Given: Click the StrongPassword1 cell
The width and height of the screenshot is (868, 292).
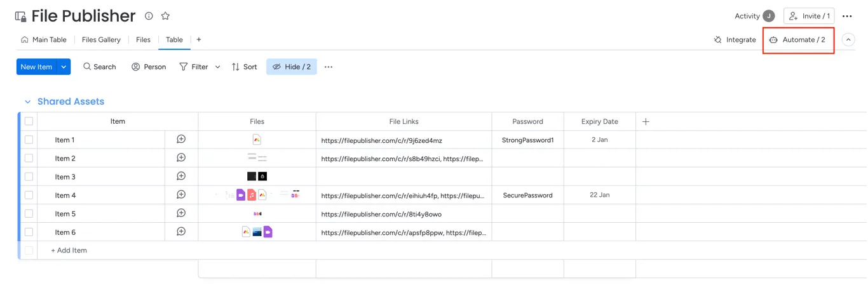Looking at the screenshot, I should 527,140.
